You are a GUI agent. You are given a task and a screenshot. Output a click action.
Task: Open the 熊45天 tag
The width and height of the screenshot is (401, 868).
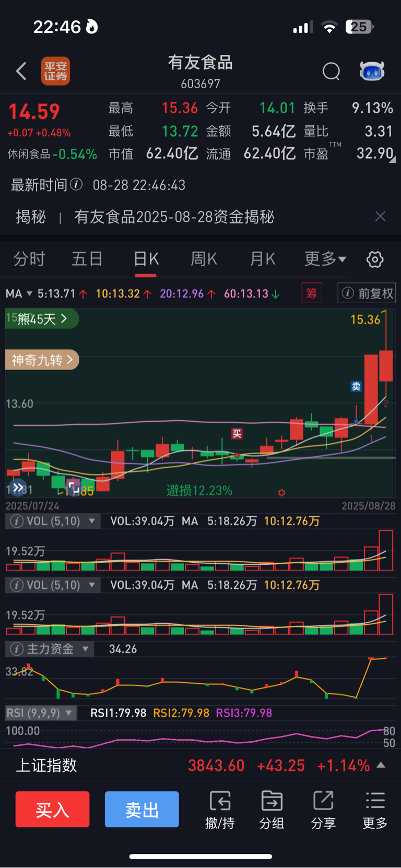tap(42, 318)
